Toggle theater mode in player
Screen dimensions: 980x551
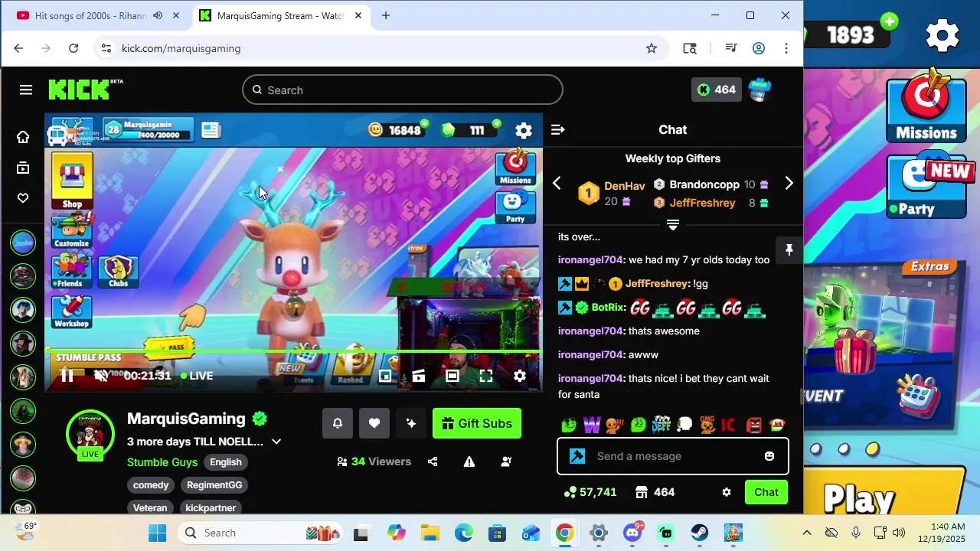(x=452, y=376)
